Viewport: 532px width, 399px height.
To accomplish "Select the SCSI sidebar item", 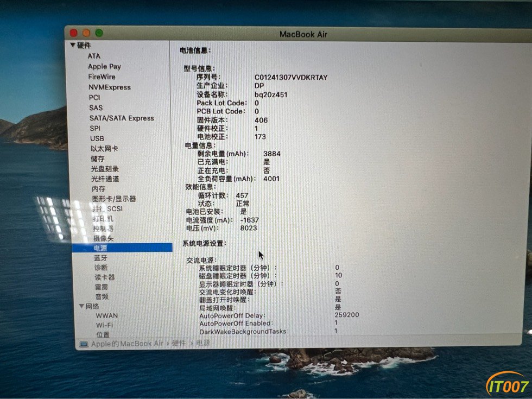I will [x=107, y=208].
